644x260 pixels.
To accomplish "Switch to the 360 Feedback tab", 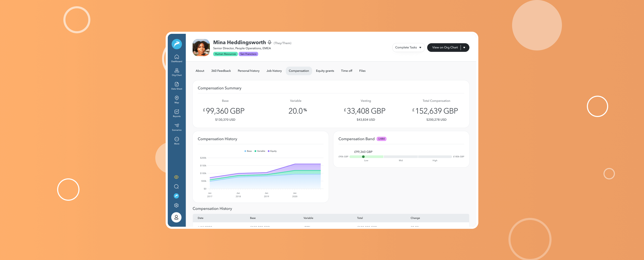I will coord(221,71).
